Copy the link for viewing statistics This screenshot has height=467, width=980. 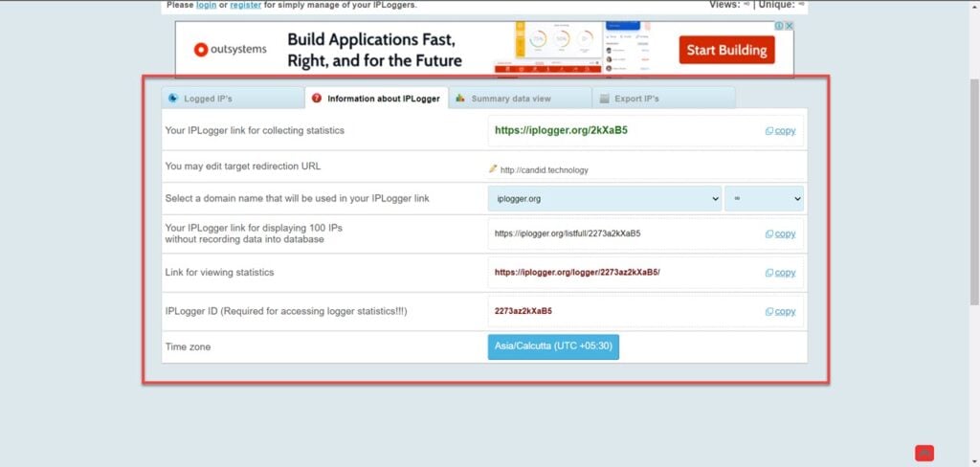pos(781,273)
